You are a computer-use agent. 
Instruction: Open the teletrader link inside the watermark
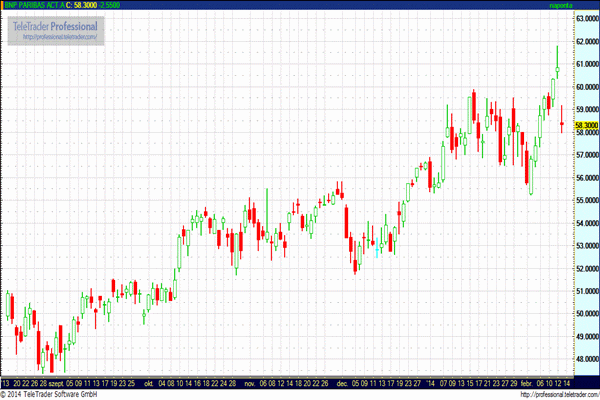point(60,37)
